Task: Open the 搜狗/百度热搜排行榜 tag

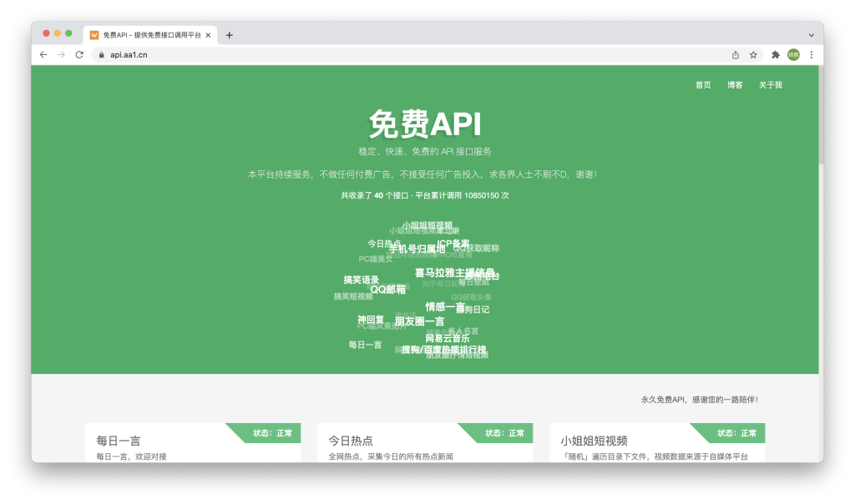Action: click(x=443, y=350)
